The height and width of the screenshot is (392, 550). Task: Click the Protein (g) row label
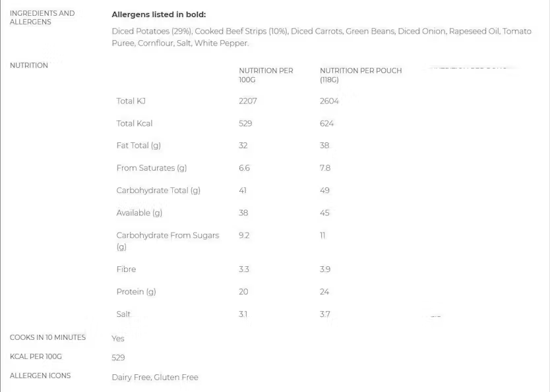pyautogui.click(x=136, y=292)
